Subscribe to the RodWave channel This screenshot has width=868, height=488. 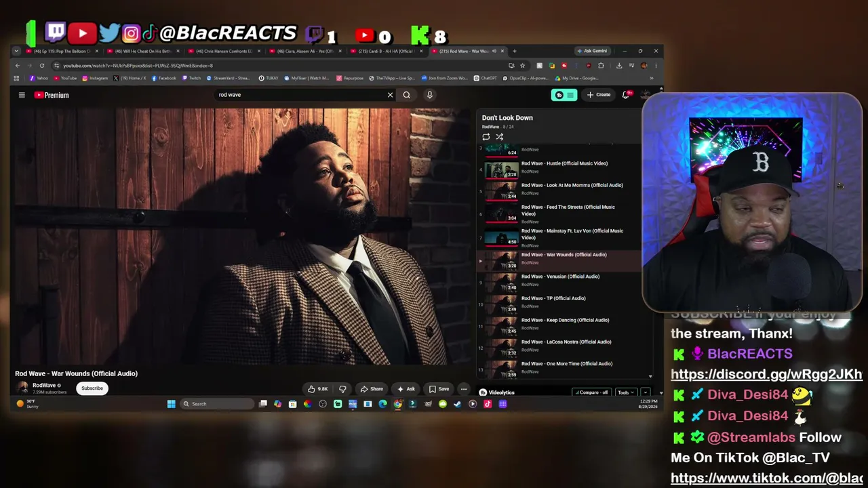point(92,388)
